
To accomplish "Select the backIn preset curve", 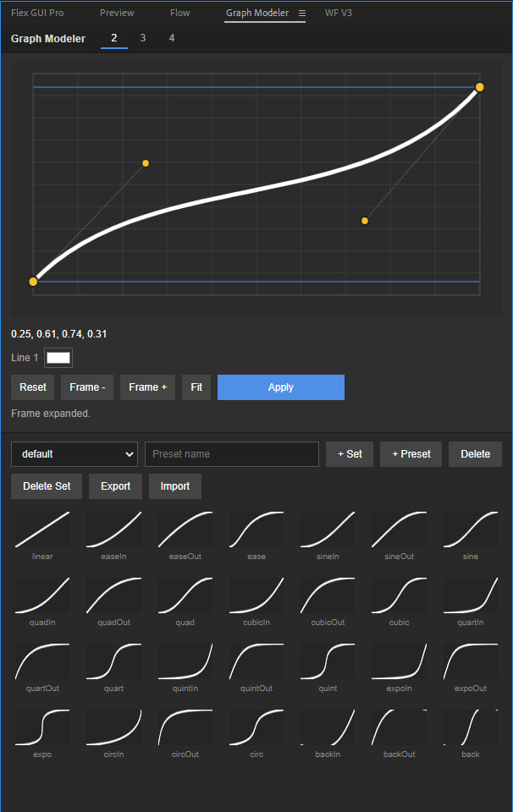I will click(328, 727).
